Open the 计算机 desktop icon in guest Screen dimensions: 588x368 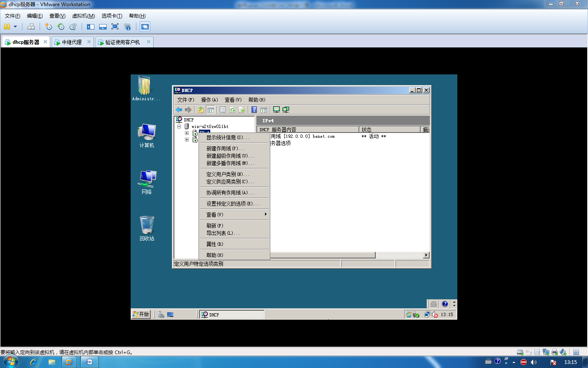pos(147,136)
